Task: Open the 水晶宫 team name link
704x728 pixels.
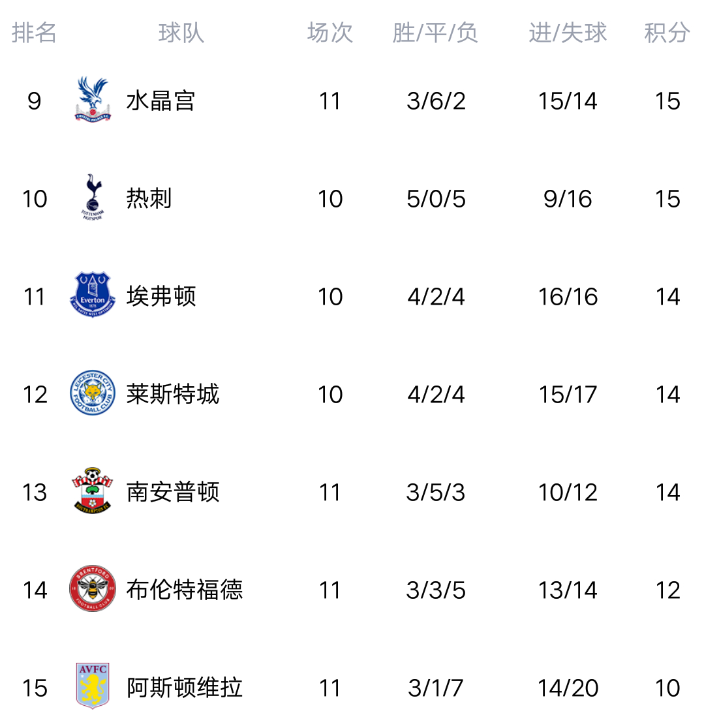Action: (x=161, y=101)
